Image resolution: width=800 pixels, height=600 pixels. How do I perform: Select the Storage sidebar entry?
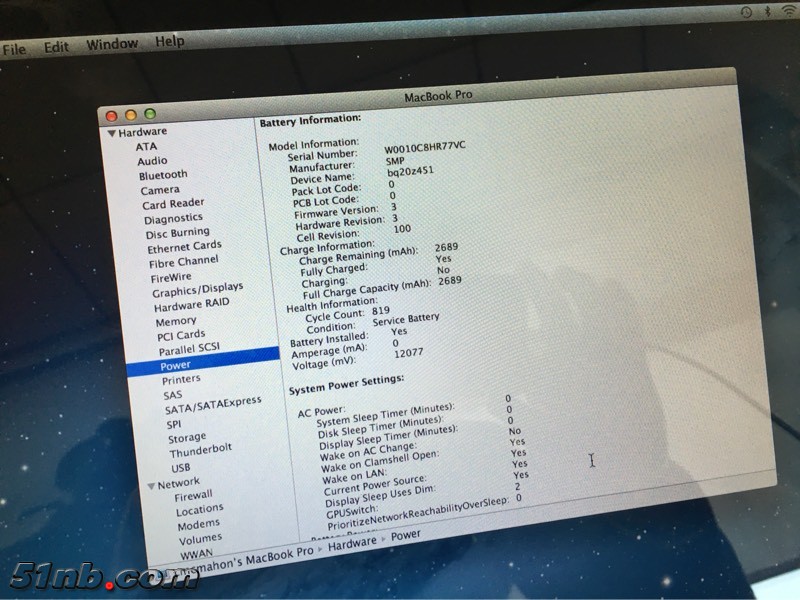[187, 438]
